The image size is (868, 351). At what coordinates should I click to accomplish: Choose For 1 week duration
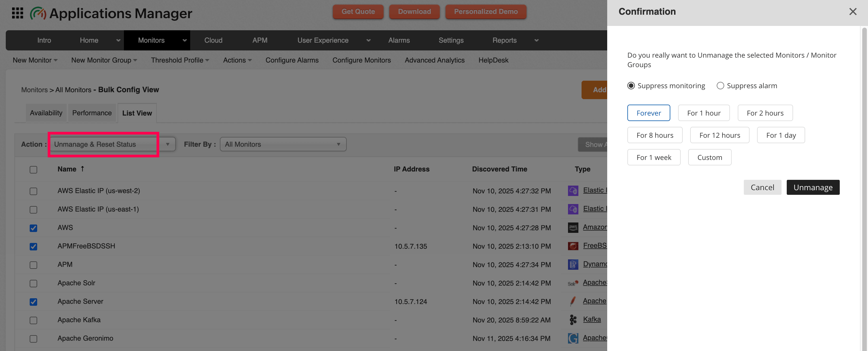654,157
